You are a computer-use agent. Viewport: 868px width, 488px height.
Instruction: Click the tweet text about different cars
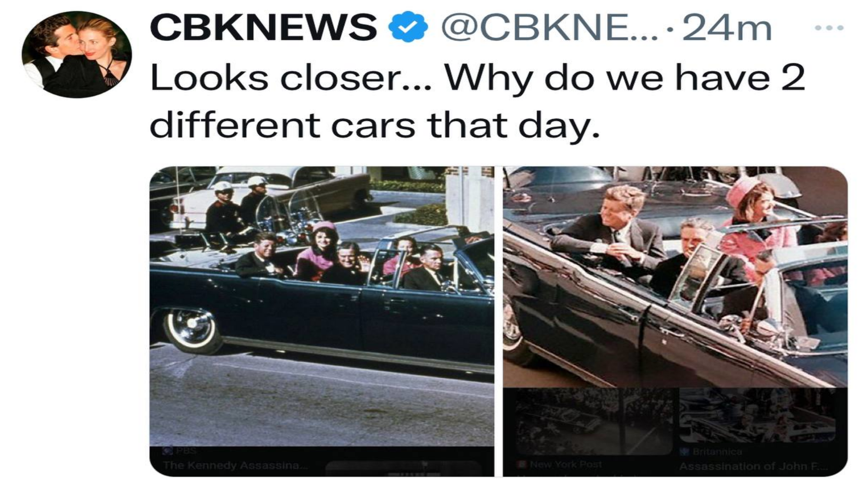coord(477,101)
